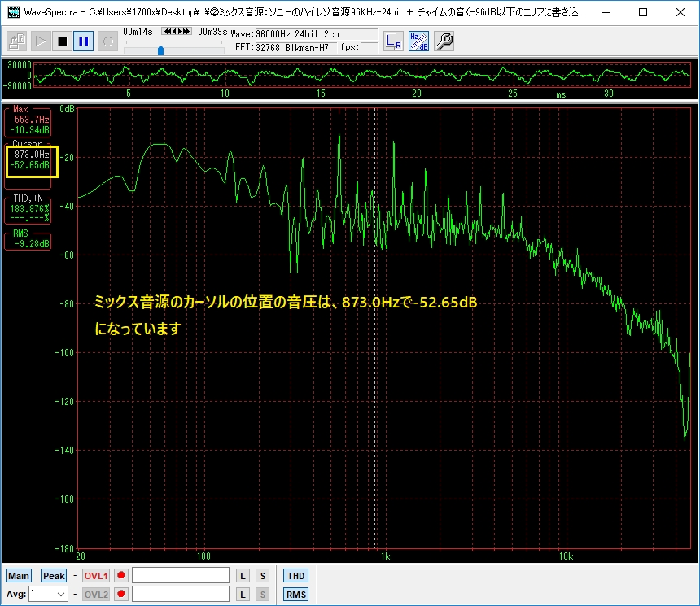Click the S save button for OVL1
700x606 pixels.
click(262, 576)
